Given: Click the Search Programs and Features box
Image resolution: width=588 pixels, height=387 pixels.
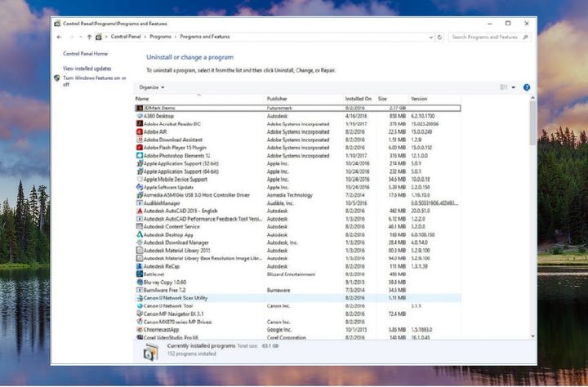Looking at the screenshot, I should tap(489, 37).
